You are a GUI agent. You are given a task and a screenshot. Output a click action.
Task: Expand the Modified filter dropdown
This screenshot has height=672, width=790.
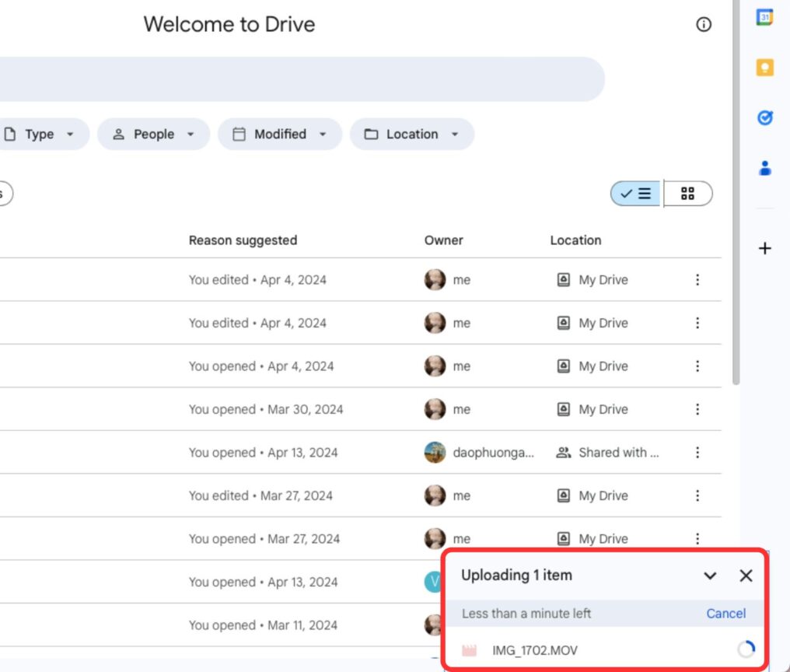pyautogui.click(x=280, y=134)
